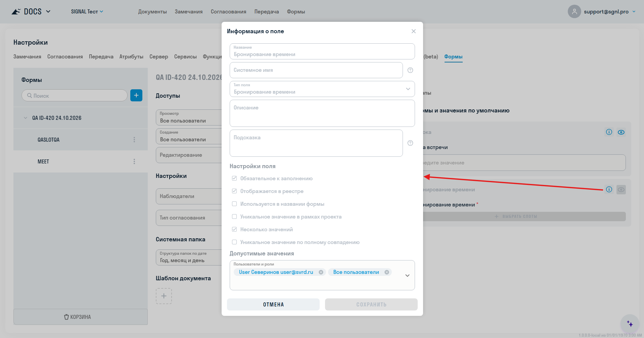
Task: Toggle Несколько значений checkbox
Action: tap(234, 229)
